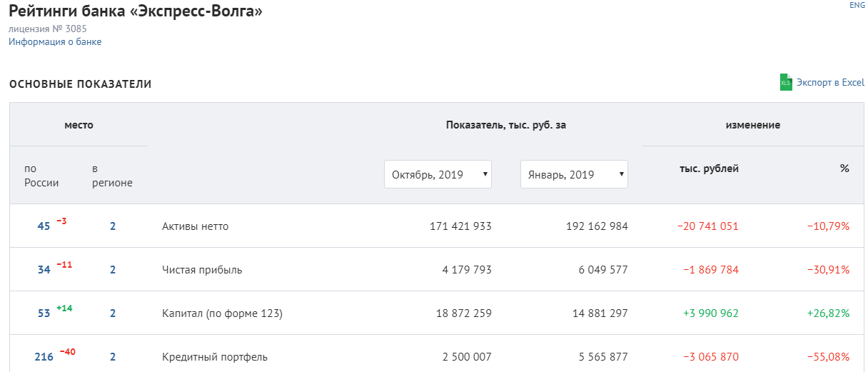Open region rank 2 in Кредитный портфель row
The image size is (868, 372).
[113, 357]
